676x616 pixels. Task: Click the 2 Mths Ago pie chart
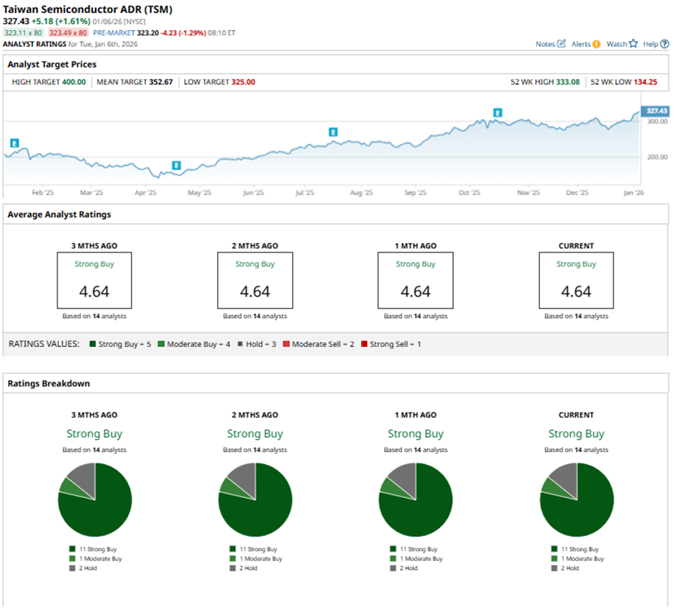click(255, 499)
